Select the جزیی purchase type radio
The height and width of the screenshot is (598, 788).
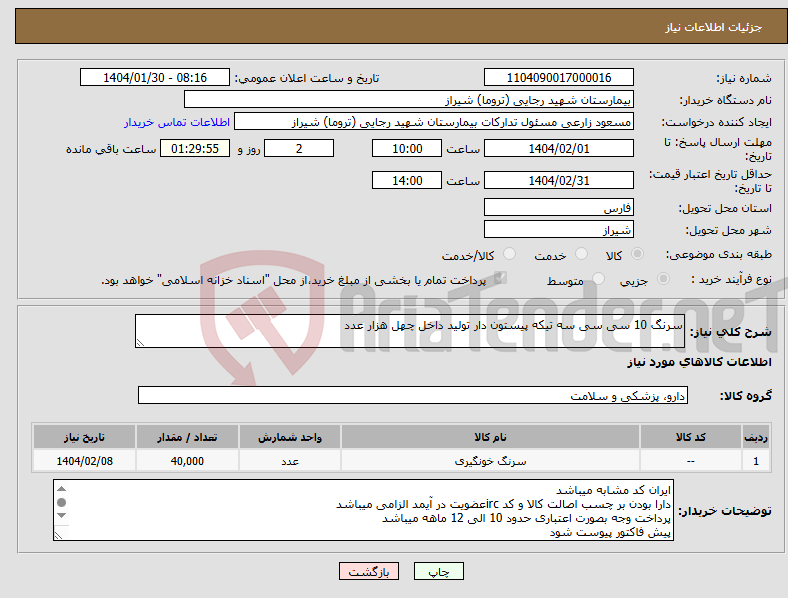click(x=663, y=278)
